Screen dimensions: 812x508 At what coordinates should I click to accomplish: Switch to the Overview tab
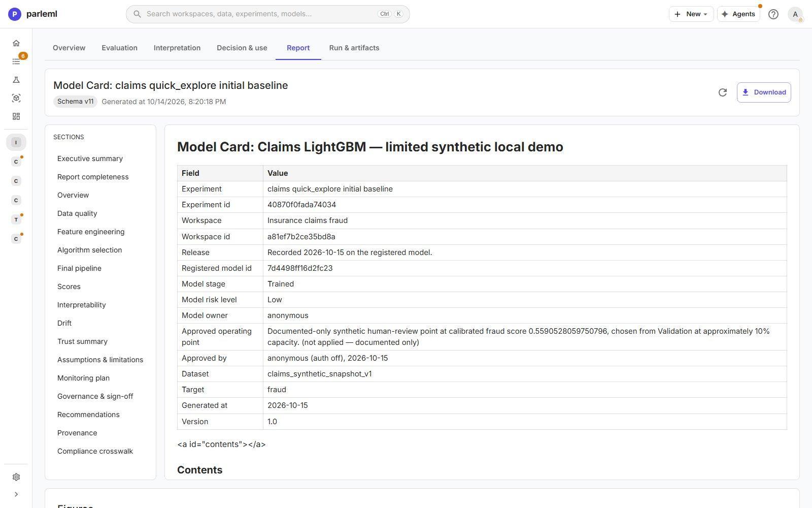(69, 48)
